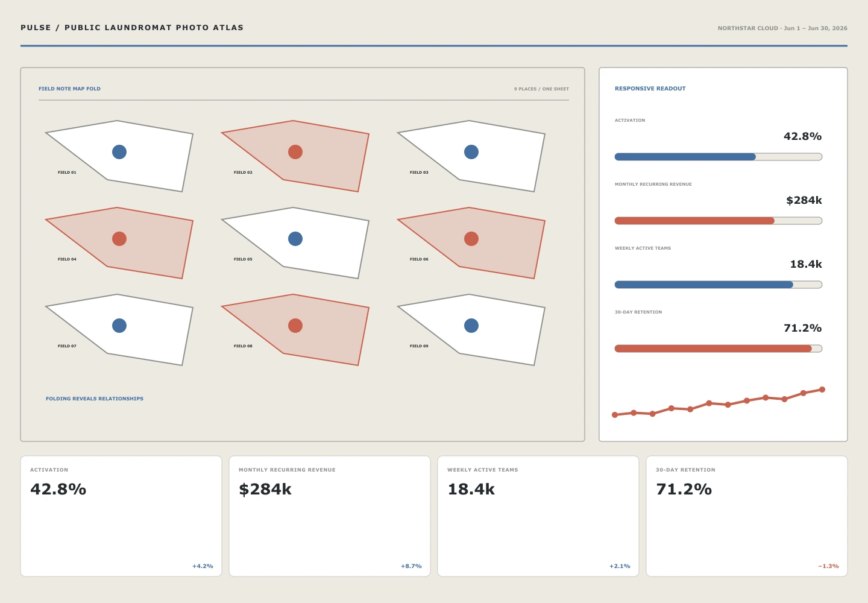Viewport: 868px width, 603px height.
Task: Select the blue dot in Field 07
Action: [x=119, y=326]
